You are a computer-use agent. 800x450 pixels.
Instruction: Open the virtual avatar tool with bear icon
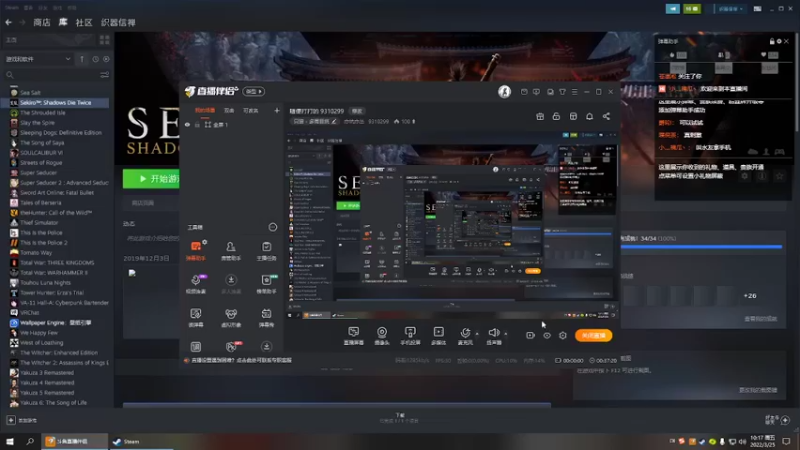click(231, 317)
